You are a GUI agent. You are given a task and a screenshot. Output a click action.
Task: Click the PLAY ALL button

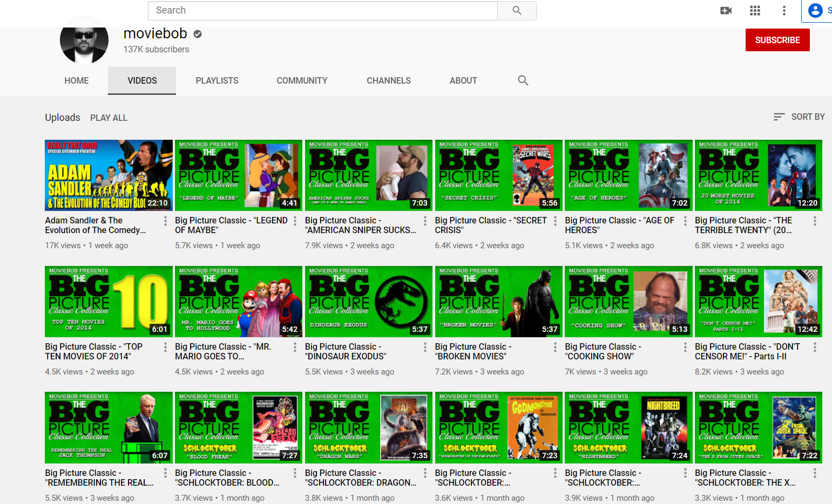[109, 118]
